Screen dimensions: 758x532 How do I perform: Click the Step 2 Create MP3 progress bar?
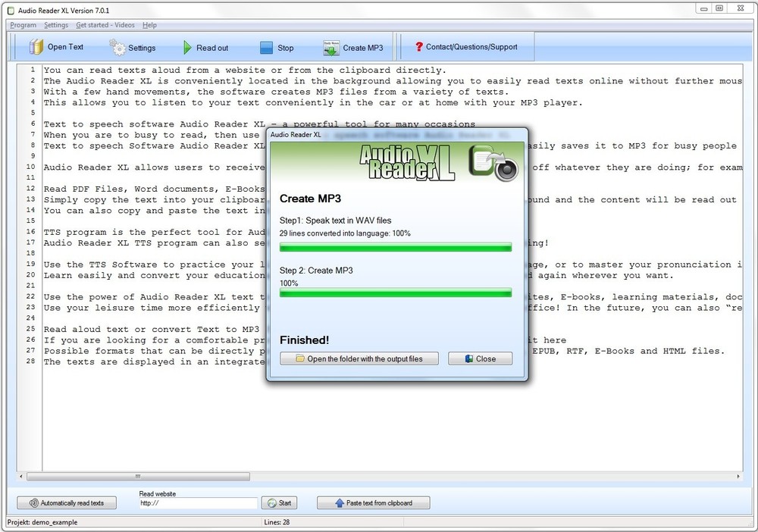click(396, 293)
